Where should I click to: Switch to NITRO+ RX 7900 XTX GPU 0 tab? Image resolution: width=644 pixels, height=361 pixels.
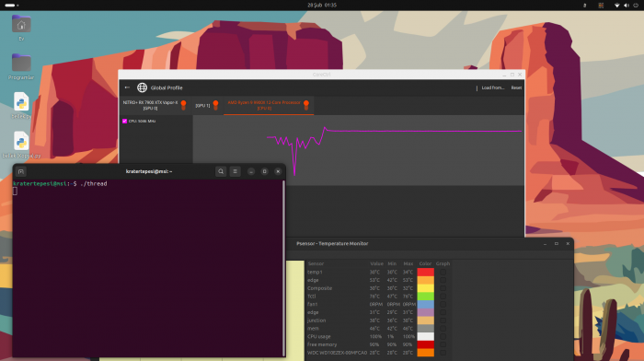pyautogui.click(x=155, y=105)
